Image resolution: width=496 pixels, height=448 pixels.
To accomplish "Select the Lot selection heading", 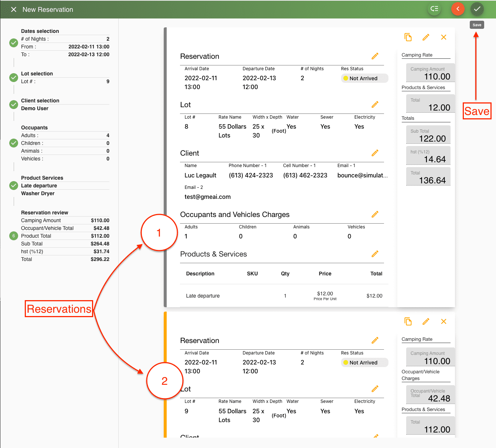I will click(37, 74).
